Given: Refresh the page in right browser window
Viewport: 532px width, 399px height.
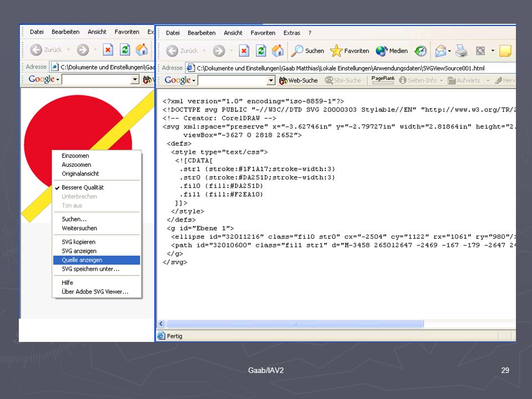Looking at the screenshot, I should [x=261, y=51].
